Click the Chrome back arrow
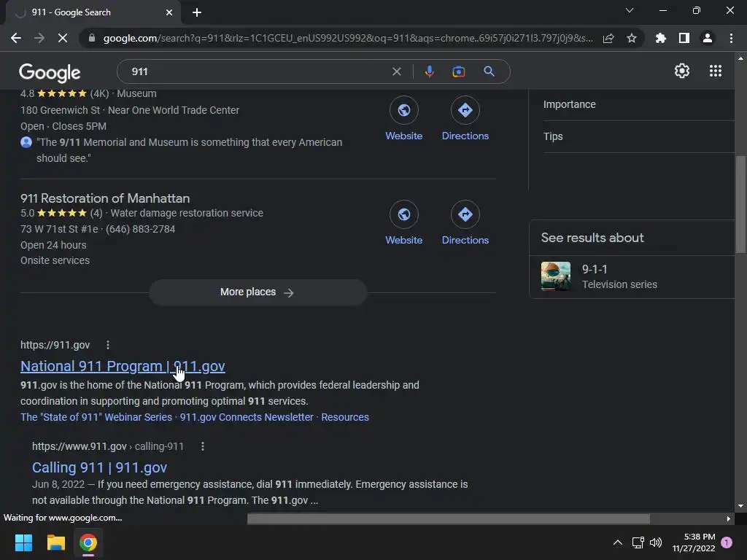Viewport: 747px width, 560px height. pos(16,38)
